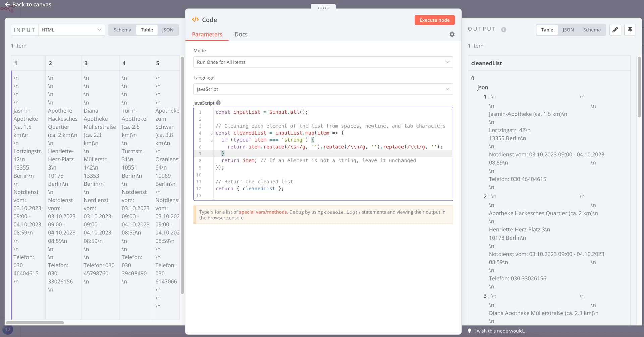
Task: Pin the output data with the pin icon
Action: [x=630, y=30]
